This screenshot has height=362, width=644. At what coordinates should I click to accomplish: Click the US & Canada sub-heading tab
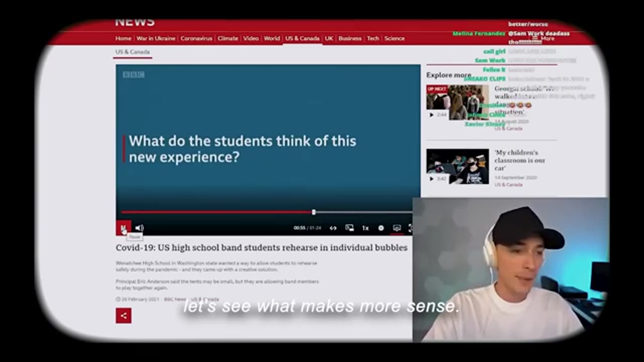[x=132, y=52]
